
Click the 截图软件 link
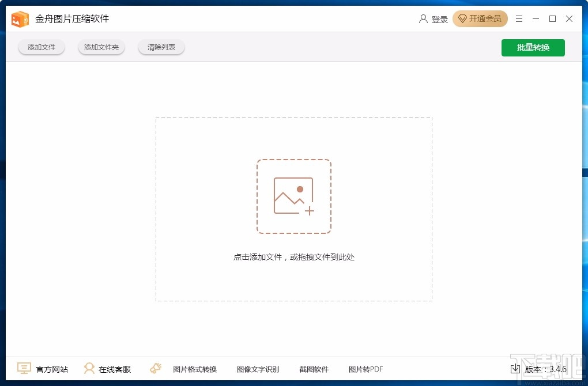314,369
